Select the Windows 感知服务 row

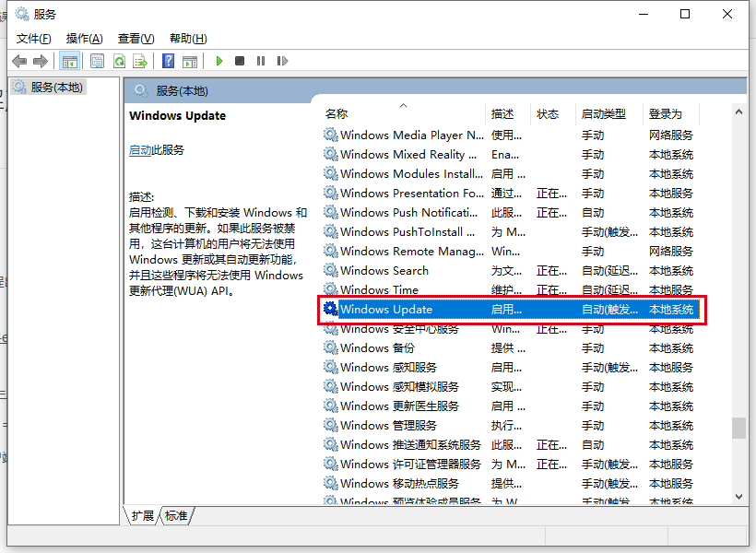click(x=511, y=368)
